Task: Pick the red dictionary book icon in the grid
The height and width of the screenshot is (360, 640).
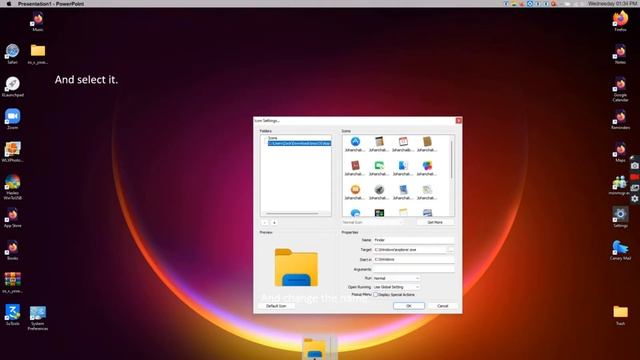Action: click(x=355, y=166)
